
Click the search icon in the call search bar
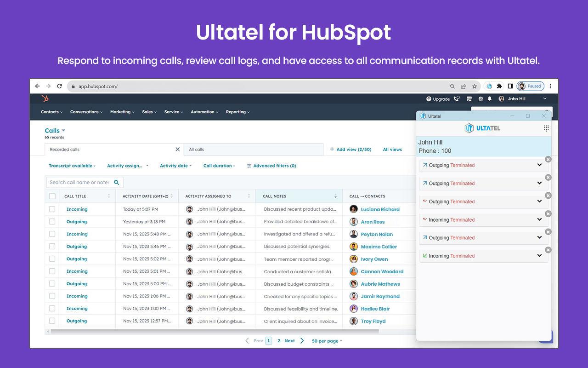pyautogui.click(x=117, y=182)
